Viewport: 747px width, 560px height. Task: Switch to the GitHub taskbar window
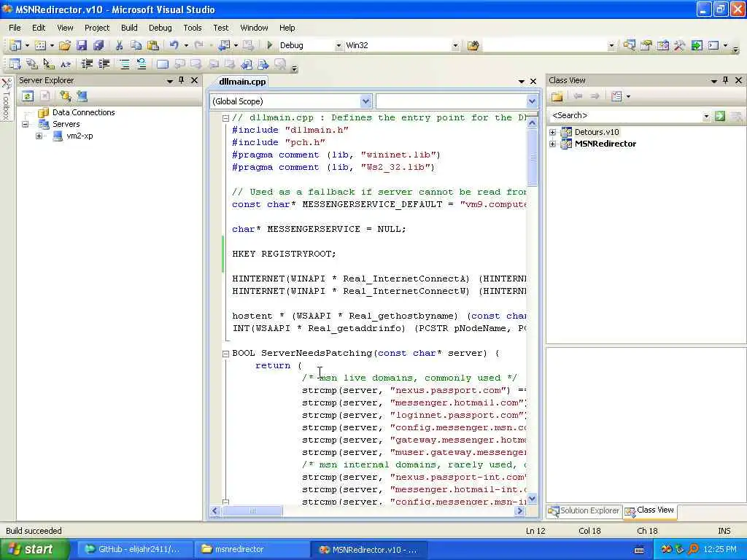pos(134,550)
